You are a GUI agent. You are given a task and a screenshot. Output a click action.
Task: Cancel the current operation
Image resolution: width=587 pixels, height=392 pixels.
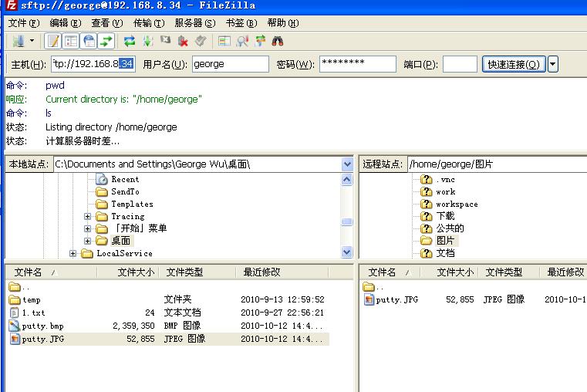click(166, 40)
